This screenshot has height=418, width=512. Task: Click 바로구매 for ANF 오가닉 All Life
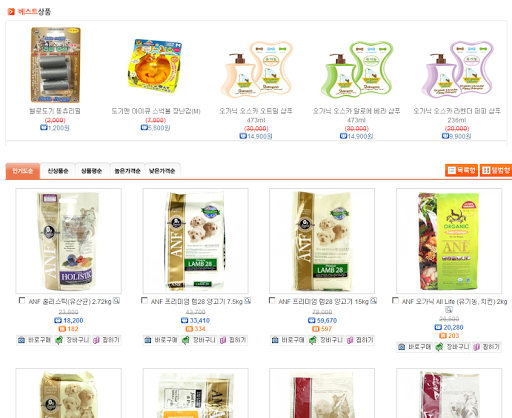click(415, 347)
